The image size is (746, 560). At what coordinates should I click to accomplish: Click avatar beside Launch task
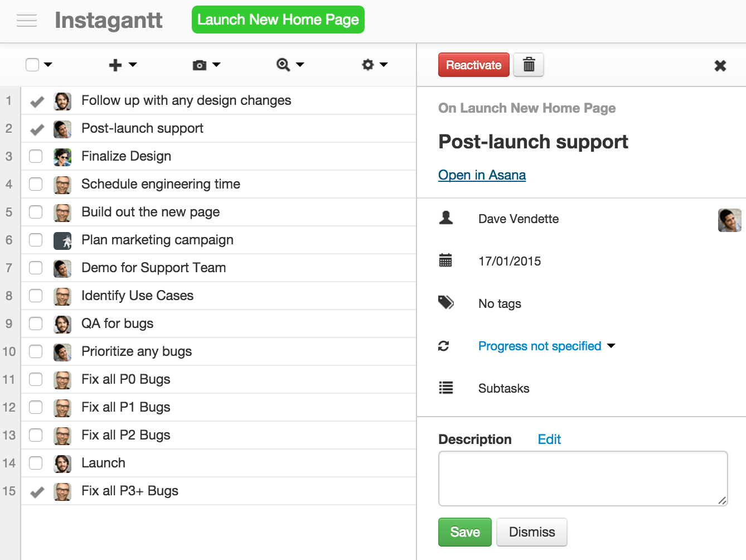click(x=62, y=464)
